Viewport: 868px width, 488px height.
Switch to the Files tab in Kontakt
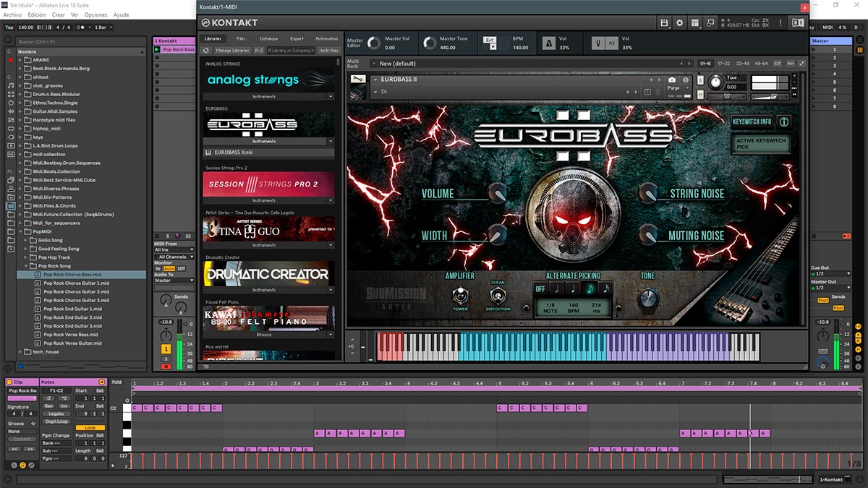point(241,38)
